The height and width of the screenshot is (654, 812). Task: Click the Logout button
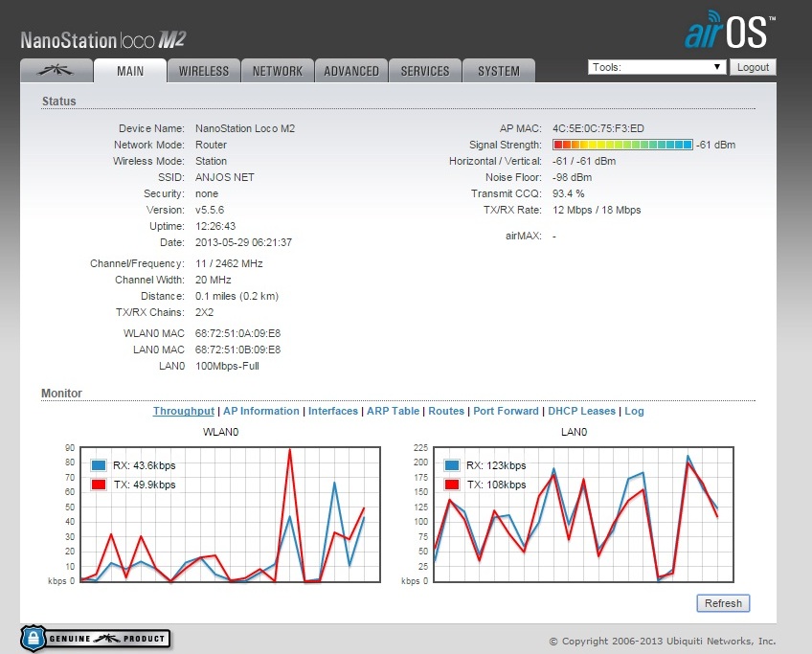[753, 67]
